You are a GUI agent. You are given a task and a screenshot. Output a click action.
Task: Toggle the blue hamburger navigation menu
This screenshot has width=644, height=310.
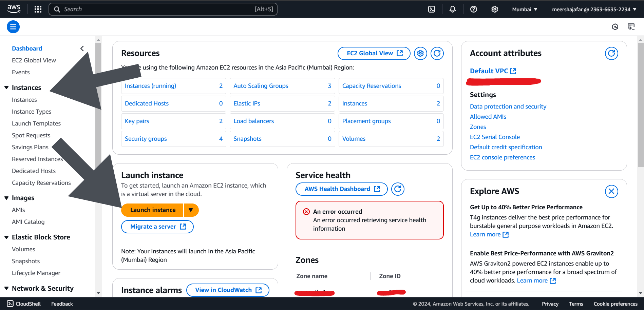coord(13,27)
